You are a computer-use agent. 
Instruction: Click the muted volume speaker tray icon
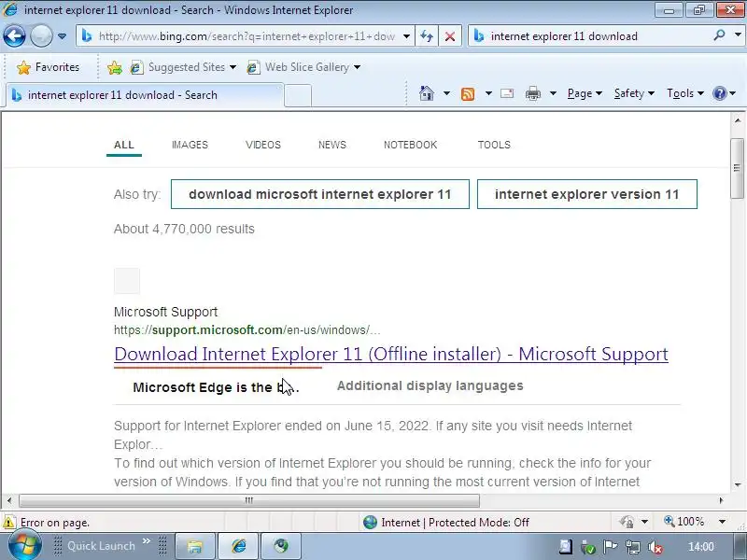(655, 547)
